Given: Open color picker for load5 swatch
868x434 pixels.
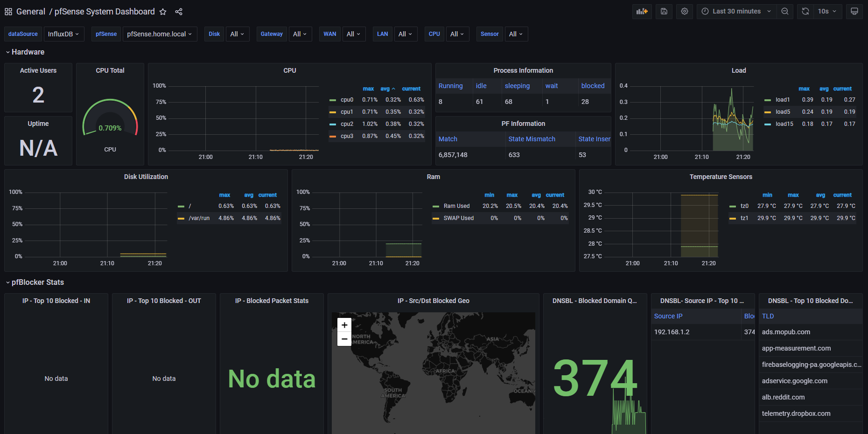Looking at the screenshot, I should (x=768, y=112).
